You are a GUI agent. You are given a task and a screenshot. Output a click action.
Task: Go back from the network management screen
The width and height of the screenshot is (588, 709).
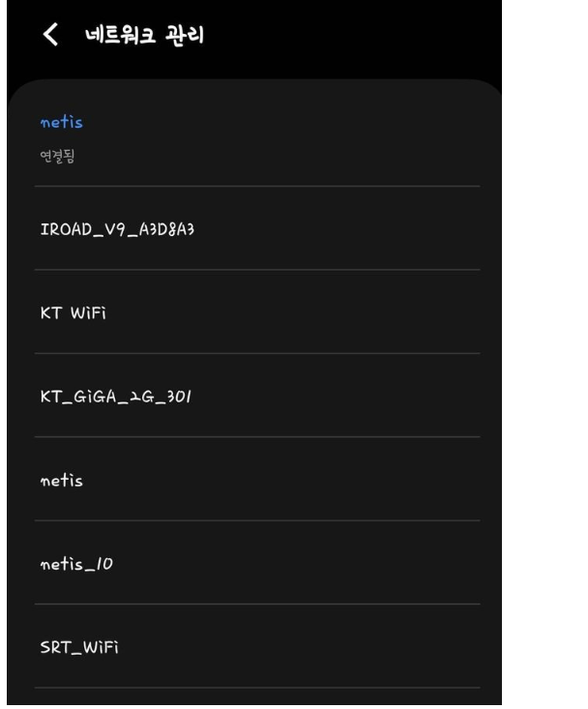[52, 36]
